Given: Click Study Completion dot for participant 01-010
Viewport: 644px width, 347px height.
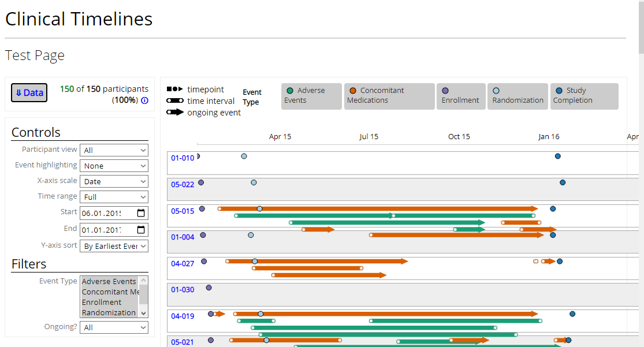Looking at the screenshot, I should (x=557, y=156).
